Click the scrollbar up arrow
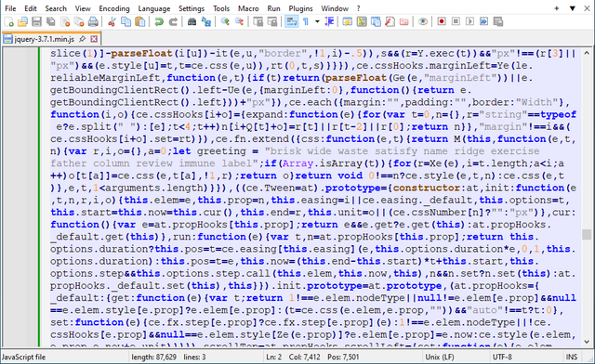The height and width of the screenshot is (364, 595). (x=587, y=53)
